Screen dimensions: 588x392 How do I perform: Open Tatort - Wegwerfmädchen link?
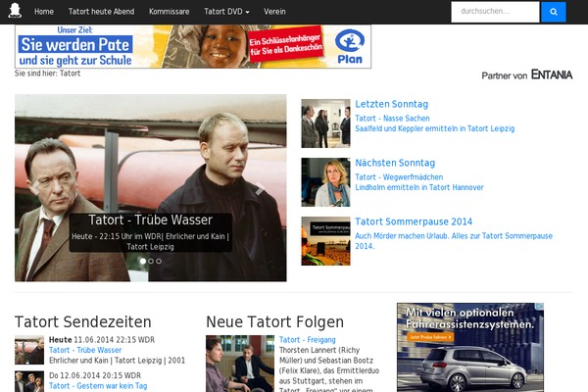point(399,177)
